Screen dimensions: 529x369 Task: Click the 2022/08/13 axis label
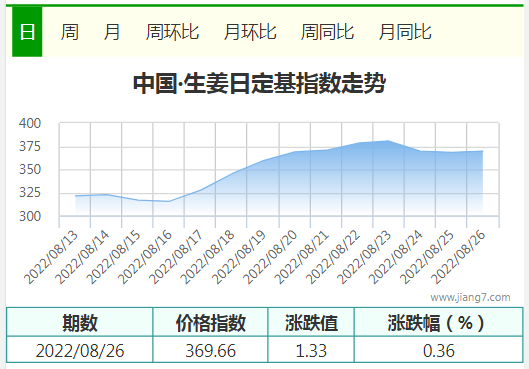tap(51, 257)
